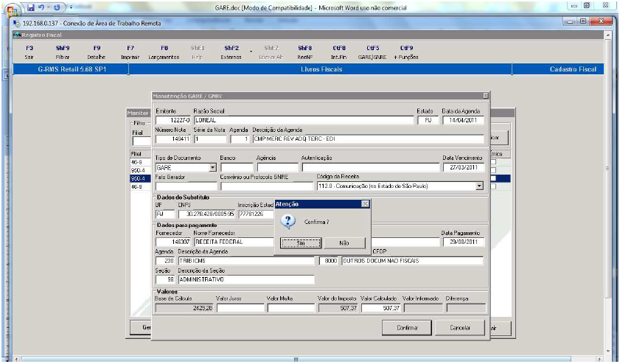Open the Undo history dropdown arrow
Screen dimensions: 620x364
coord(49,7)
